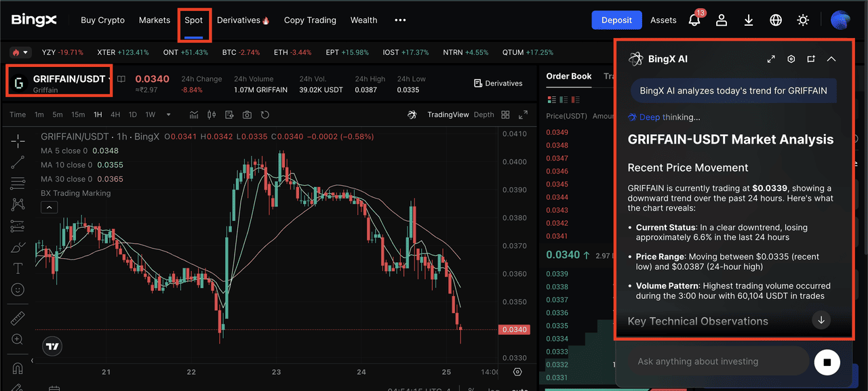Select the 4H chart interval
Screen dimensions: 868x391
[115, 115]
